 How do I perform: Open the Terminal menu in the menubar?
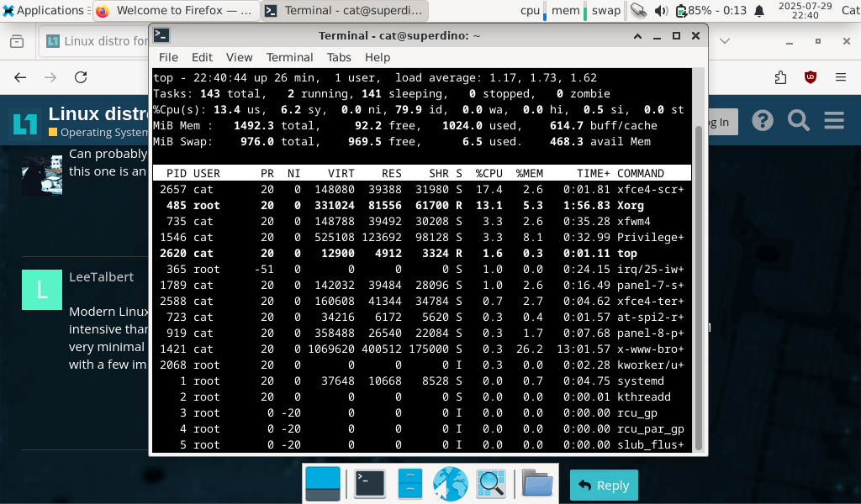(289, 57)
